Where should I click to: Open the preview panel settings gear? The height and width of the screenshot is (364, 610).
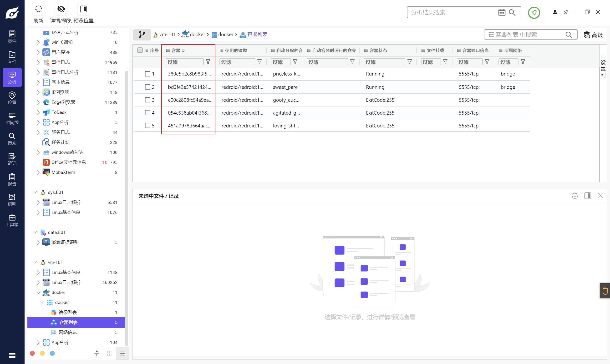(575, 196)
